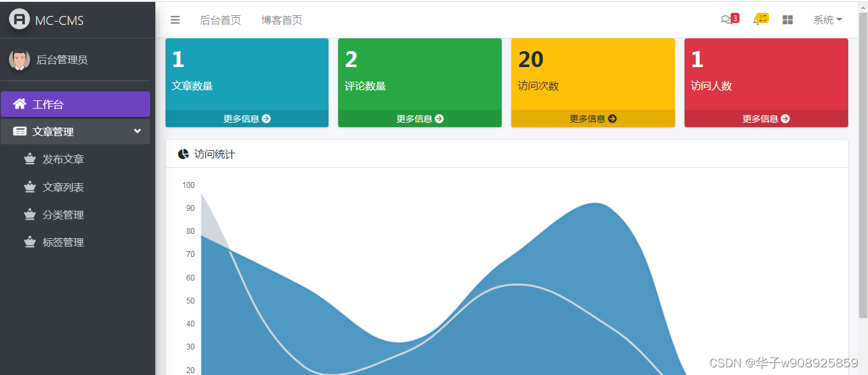This screenshot has width=868, height=375.
Task: Click the number 2 on green card
Action: [351, 59]
